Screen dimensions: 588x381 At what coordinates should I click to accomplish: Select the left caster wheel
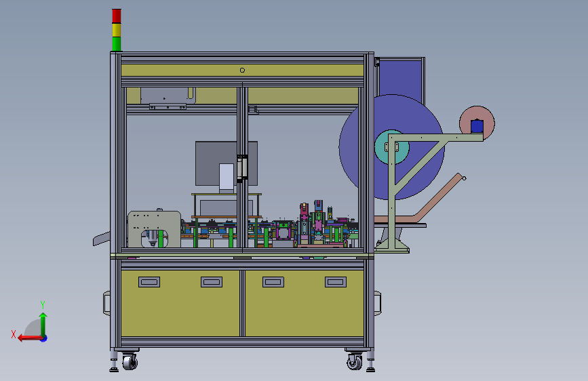130,362
